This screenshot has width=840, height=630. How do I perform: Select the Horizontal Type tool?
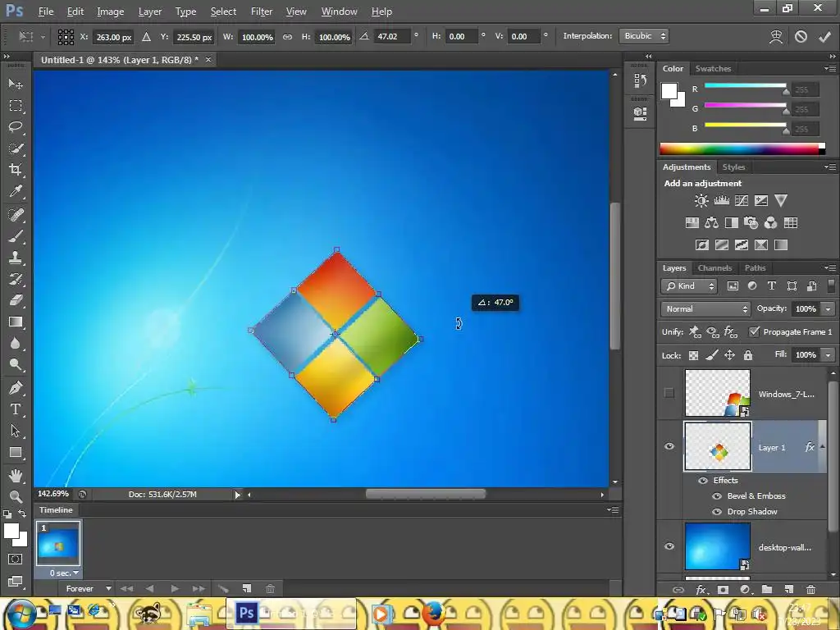tap(16, 409)
